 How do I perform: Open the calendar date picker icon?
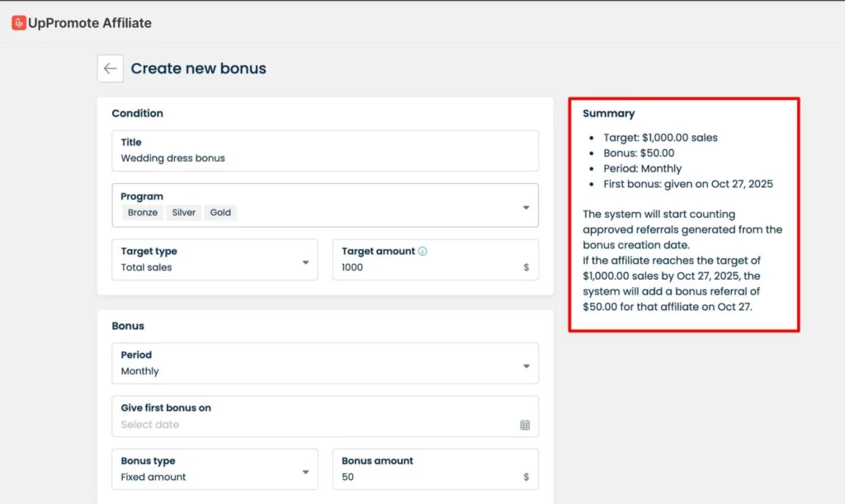tap(525, 425)
